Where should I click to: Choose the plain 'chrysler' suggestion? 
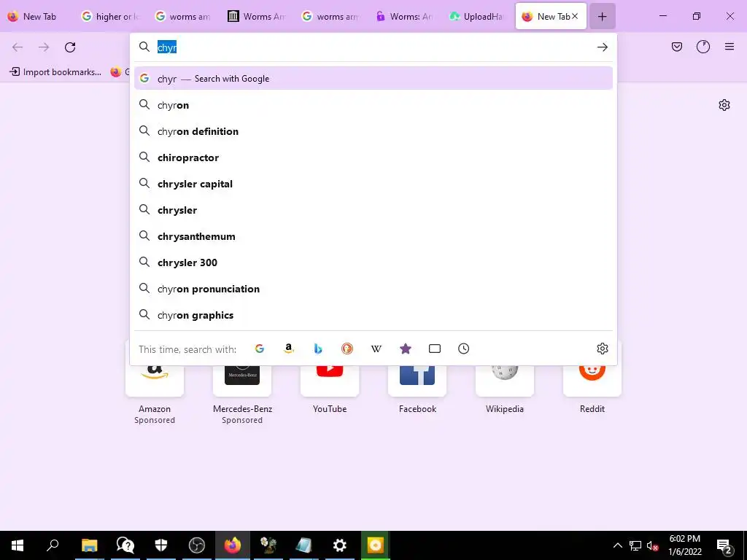373,210
